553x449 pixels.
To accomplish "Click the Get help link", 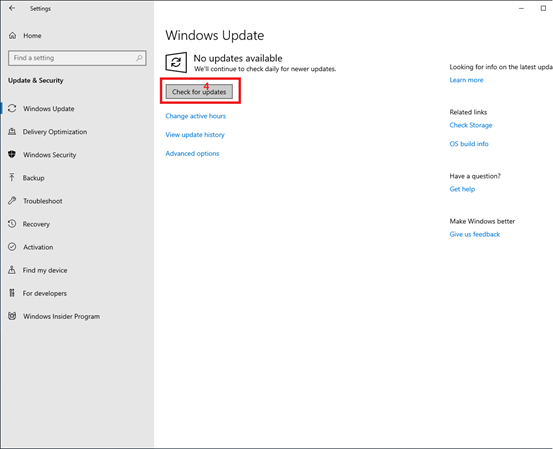I will [x=462, y=189].
